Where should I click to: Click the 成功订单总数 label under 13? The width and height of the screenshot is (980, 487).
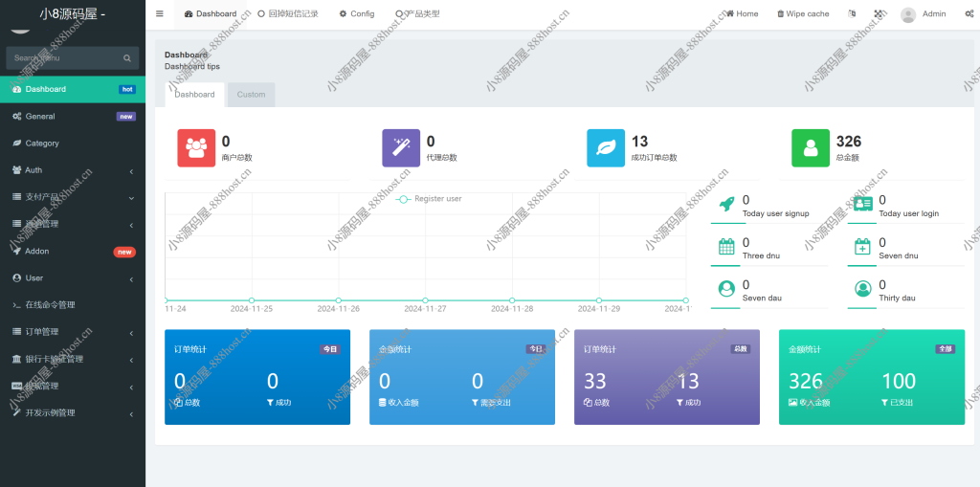pyautogui.click(x=655, y=158)
